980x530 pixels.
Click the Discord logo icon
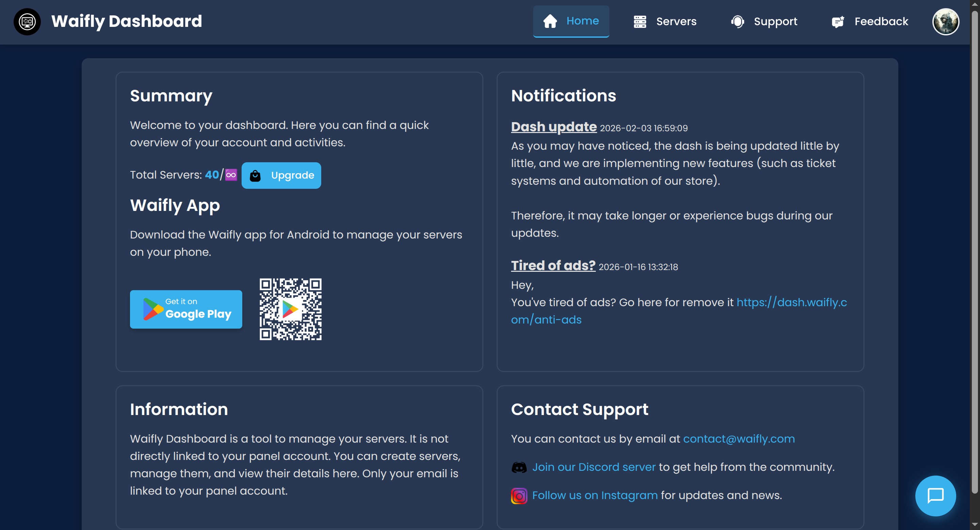click(519, 467)
